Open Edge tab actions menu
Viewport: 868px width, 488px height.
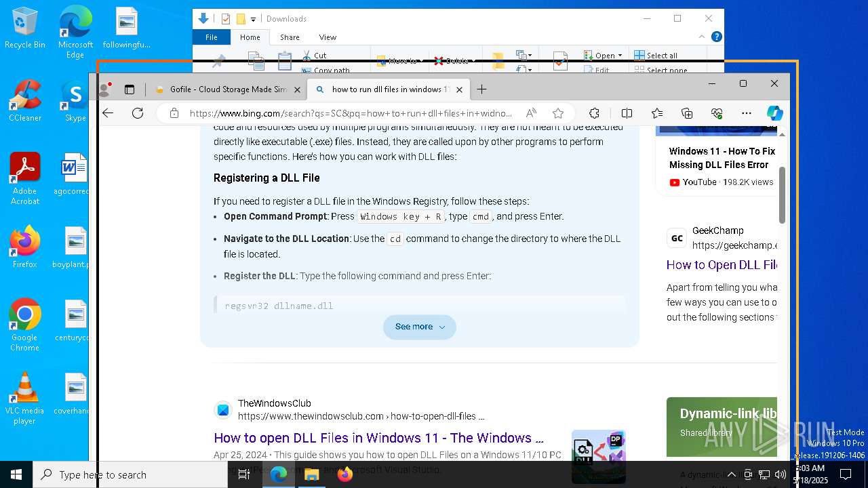tap(130, 89)
